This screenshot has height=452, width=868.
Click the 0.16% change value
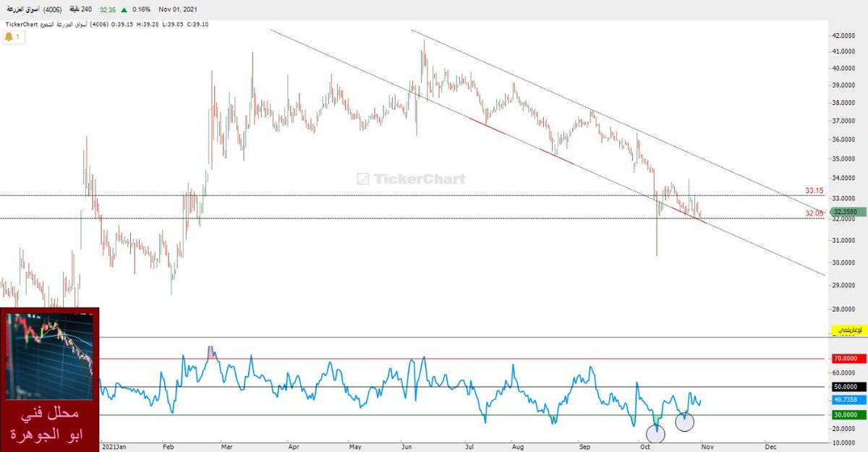tap(142, 11)
